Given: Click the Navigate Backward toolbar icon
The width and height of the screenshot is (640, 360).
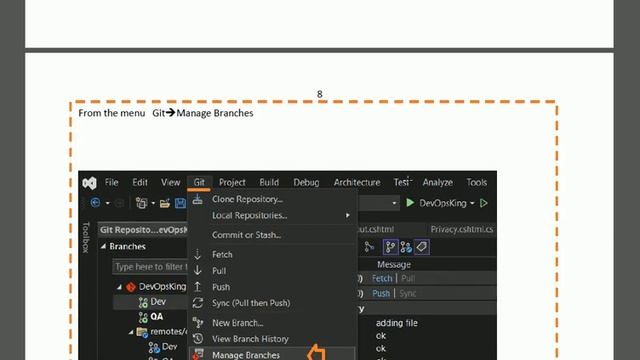Looking at the screenshot, I should (x=95, y=203).
